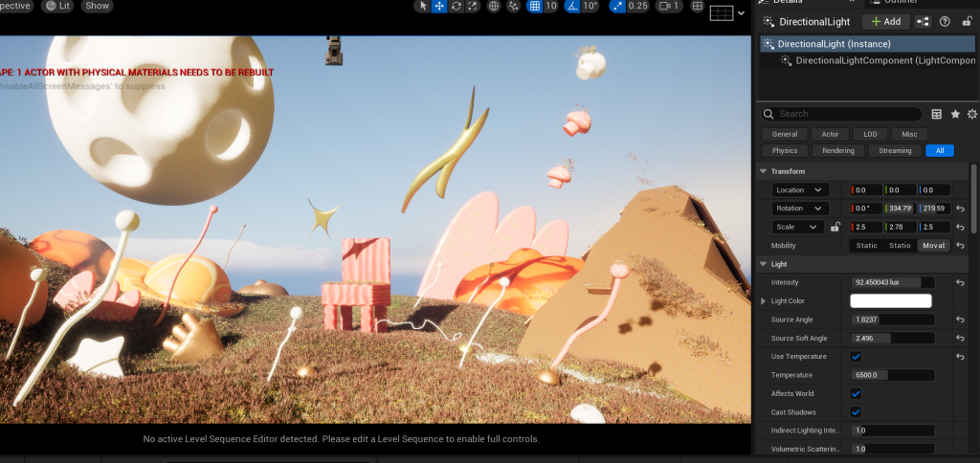This screenshot has height=463, width=980.
Task: Click the Source Soft Angle slider
Action: click(x=893, y=338)
